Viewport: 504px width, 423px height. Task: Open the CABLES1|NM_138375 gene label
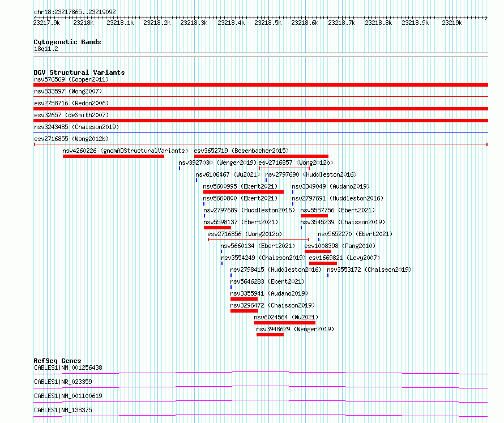63,410
